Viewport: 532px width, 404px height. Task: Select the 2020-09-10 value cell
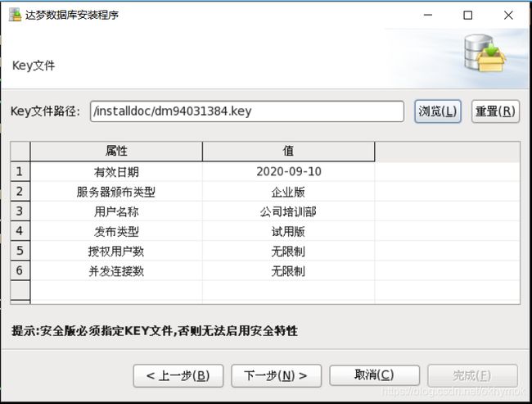tap(288, 171)
